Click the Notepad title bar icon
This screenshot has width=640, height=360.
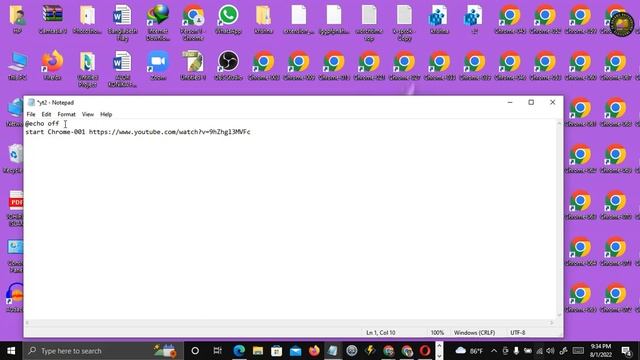pyautogui.click(x=31, y=102)
